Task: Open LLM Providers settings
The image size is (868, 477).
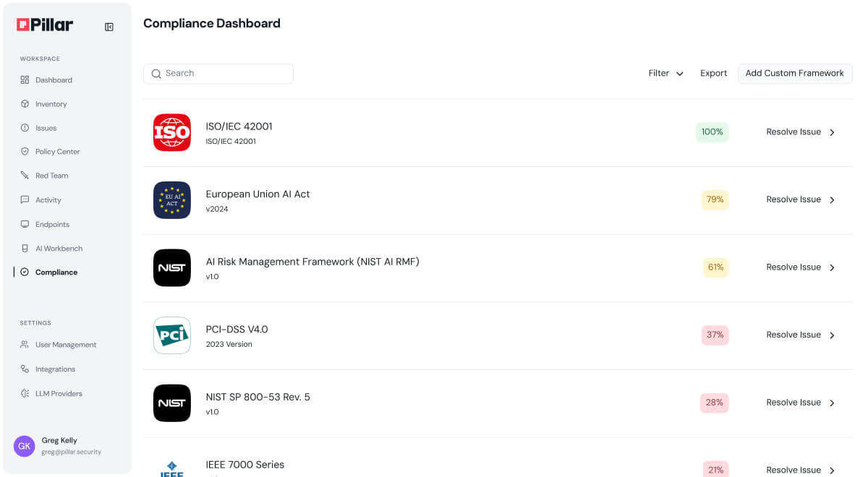Action: coord(59,394)
